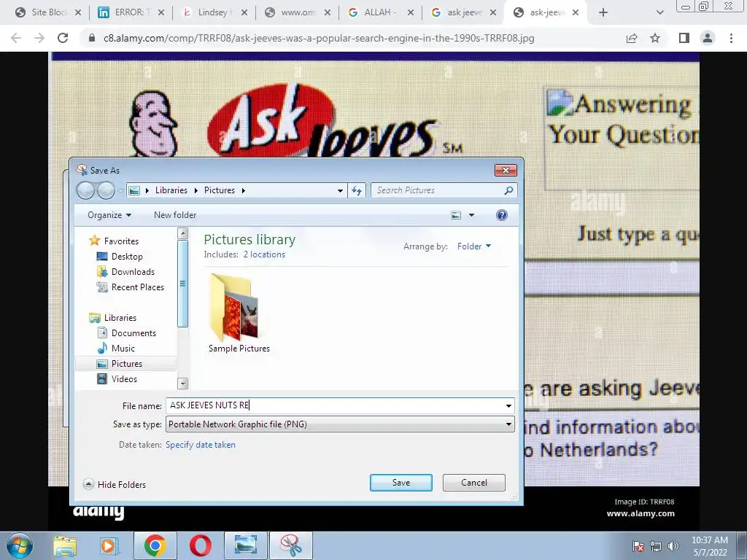Cancel the Save As dialog
The height and width of the screenshot is (560, 747).
tap(473, 483)
